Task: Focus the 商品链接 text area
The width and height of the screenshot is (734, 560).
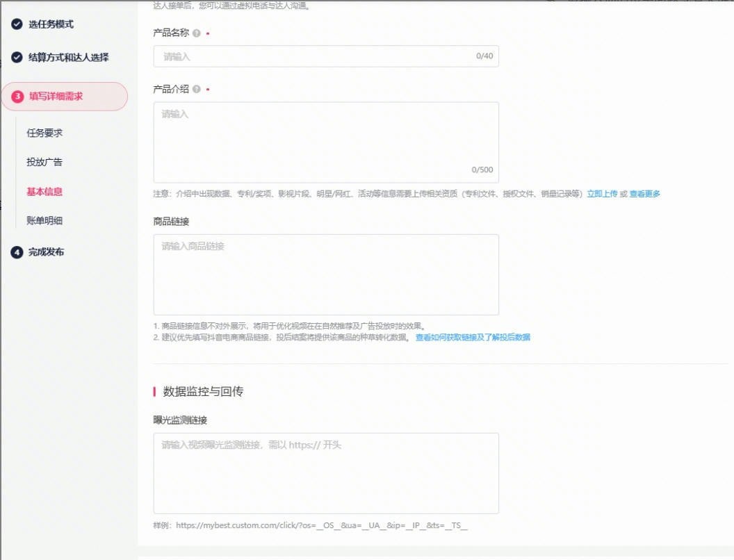Action: (x=326, y=274)
